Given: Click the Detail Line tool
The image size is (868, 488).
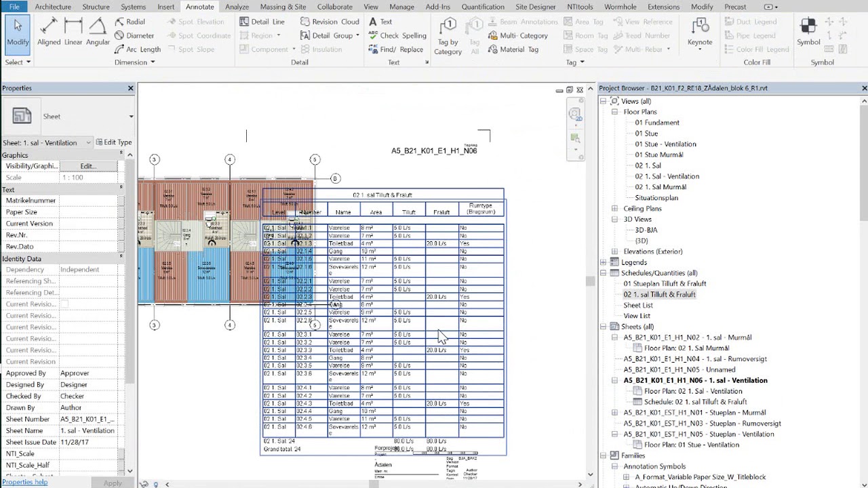Looking at the screenshot, I should pyautogui.click(x=262, y=22).
